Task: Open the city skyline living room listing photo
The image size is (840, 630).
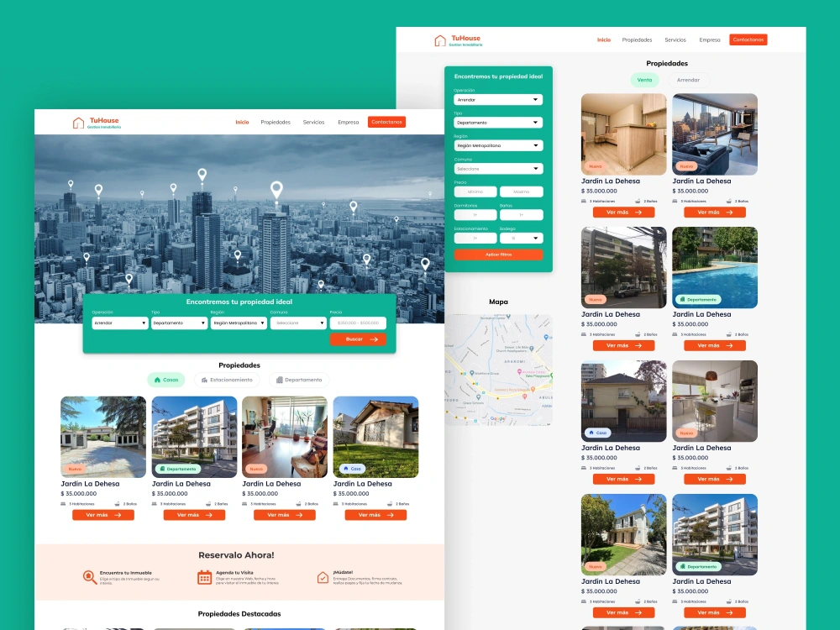Action: (x=715, y=134)
